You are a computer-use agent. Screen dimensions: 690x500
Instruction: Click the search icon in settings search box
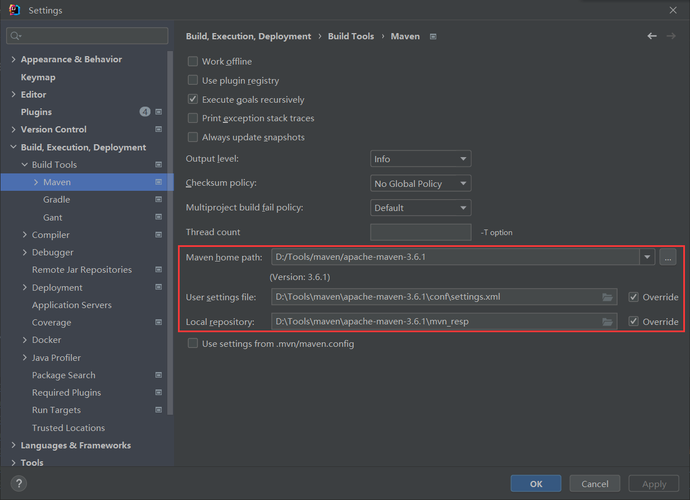[16, 36]
